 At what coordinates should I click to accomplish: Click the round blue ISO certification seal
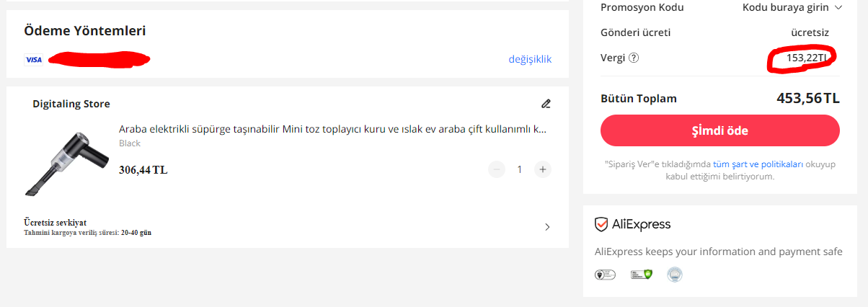674,275
